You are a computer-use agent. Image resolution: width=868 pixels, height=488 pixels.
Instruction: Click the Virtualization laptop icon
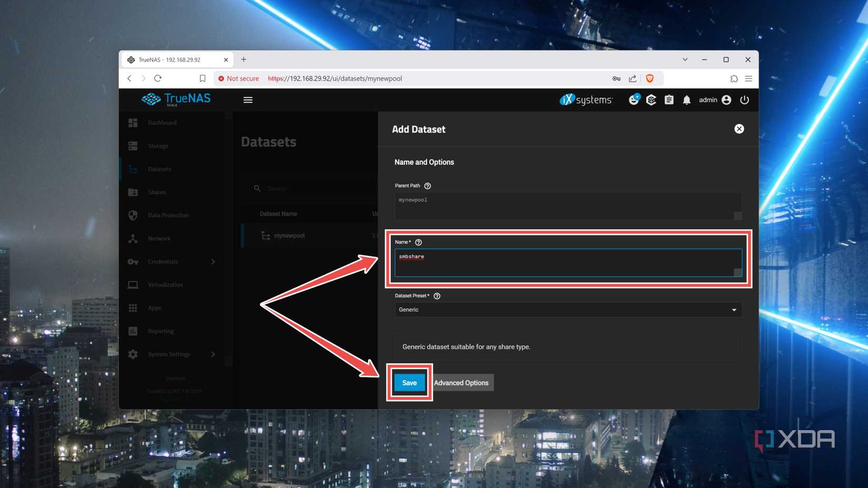point(133,284)
